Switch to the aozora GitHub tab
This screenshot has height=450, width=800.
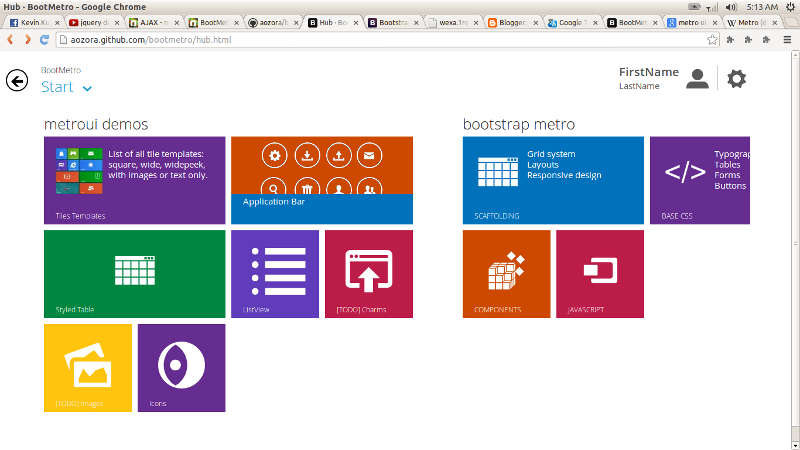tap(272, 22)
